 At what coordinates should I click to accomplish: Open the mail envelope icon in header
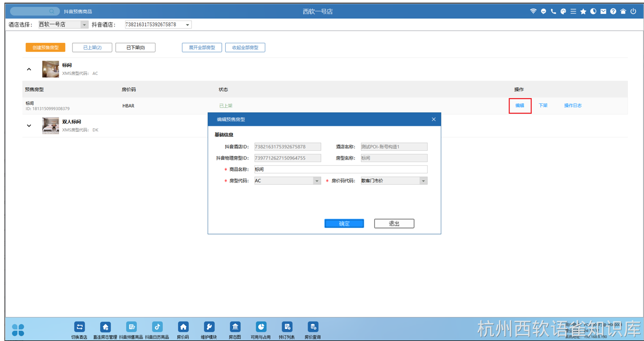click(603, 12)
